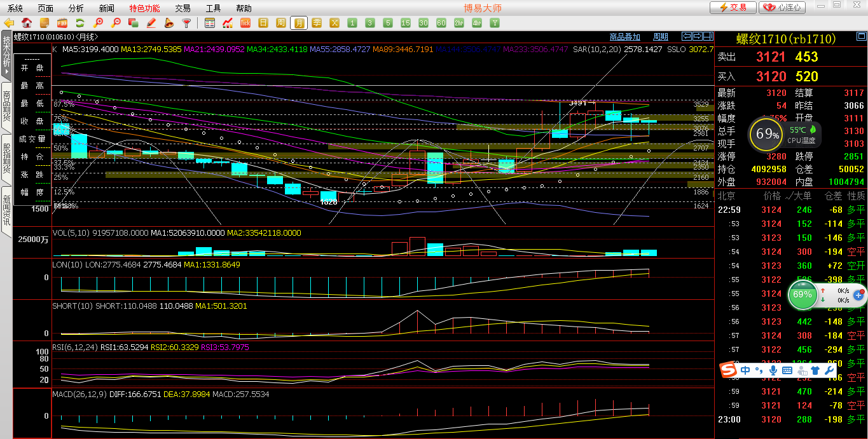Open the 特色功能 menu
This screenshot has width=868, height=439.
pos(144,8)
